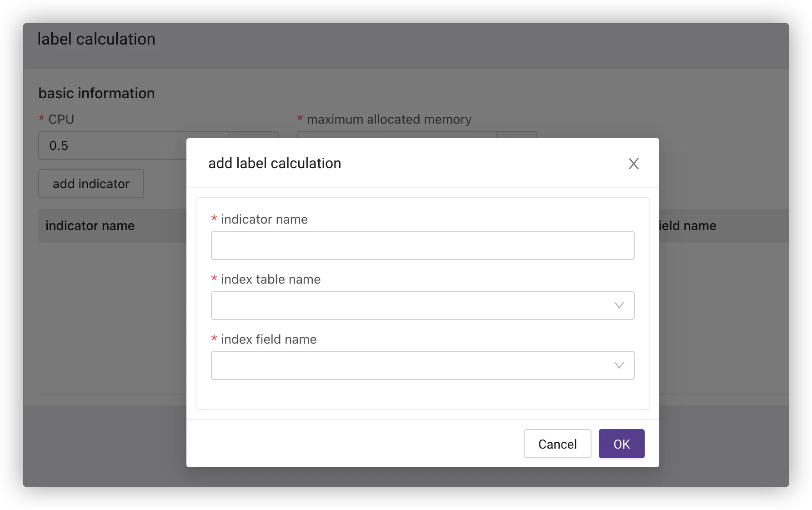Screen dimensions: 812x510
Task: Click the indicator name text field
Action: (x=422, y=245)
